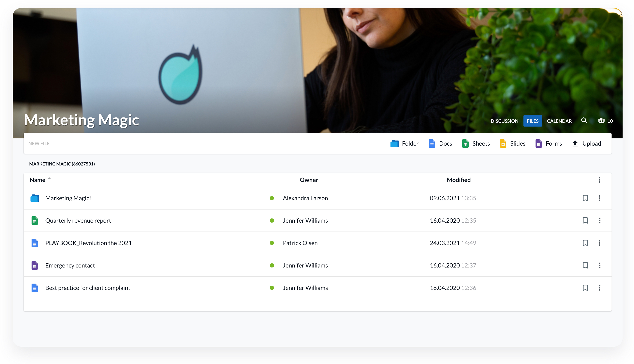
Task: Switch to the Calendar tab
Action: [x=559, y=121]
